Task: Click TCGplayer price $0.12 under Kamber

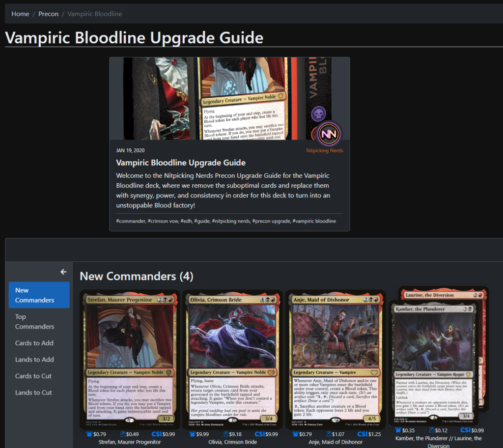Action: click(x=438, y=430)
